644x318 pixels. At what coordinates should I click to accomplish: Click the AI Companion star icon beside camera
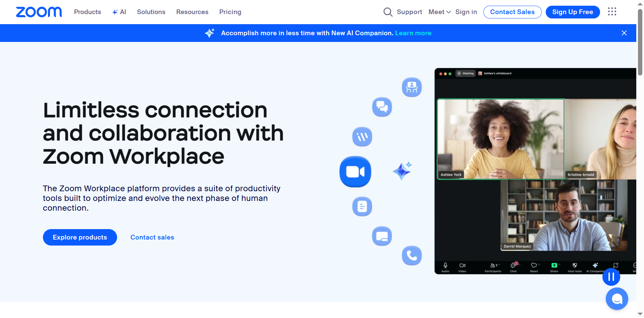coord(402,171)
